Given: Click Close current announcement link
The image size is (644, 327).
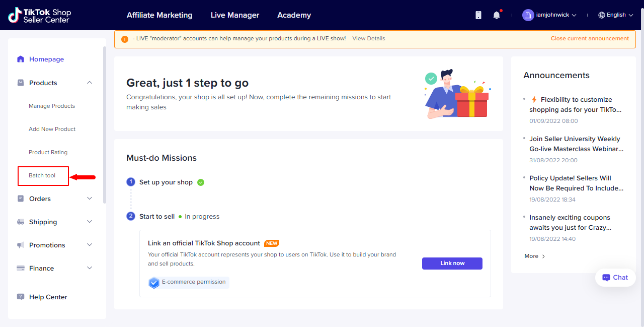Looking at the screenshot, I should pyautogui.click(x=590, y=38).
